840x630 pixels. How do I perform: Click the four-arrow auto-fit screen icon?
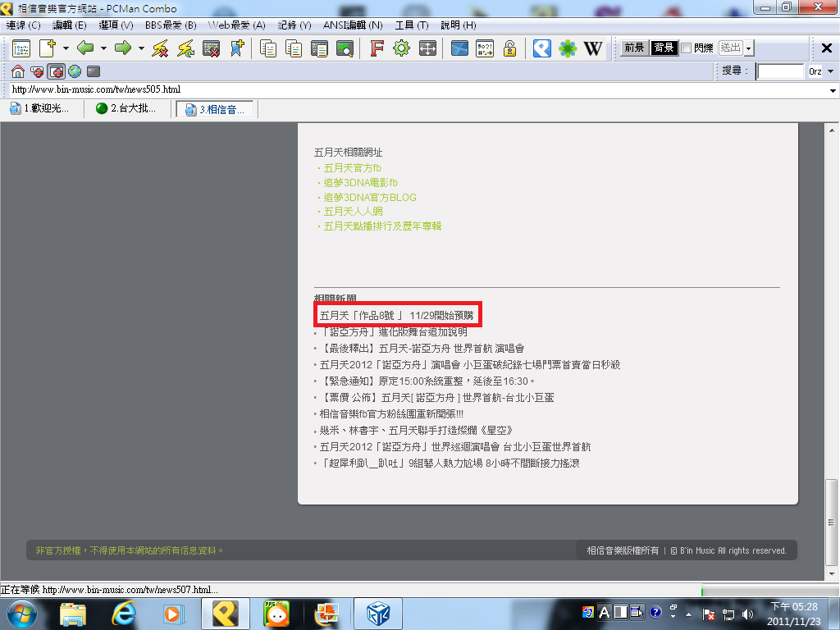coord(427,48)
